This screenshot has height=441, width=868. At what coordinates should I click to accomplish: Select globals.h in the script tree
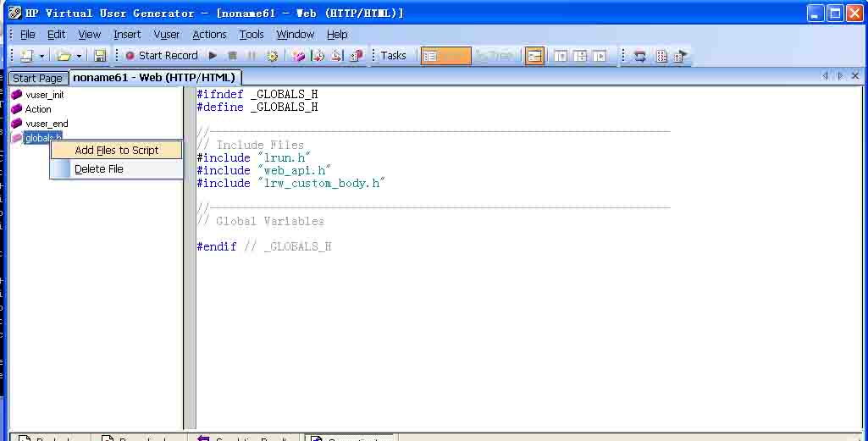coord(42,138)
